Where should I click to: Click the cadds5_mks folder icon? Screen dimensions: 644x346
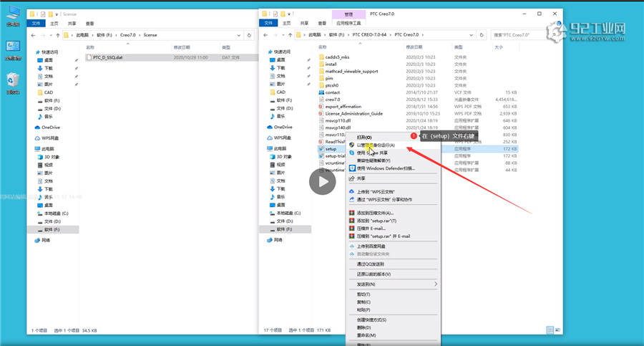[x=321, y=57]
